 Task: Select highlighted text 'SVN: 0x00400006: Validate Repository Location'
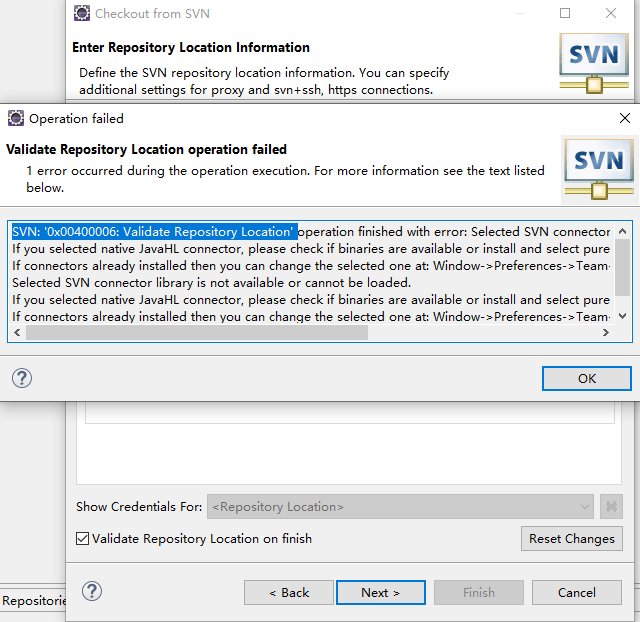coord(154,232)
